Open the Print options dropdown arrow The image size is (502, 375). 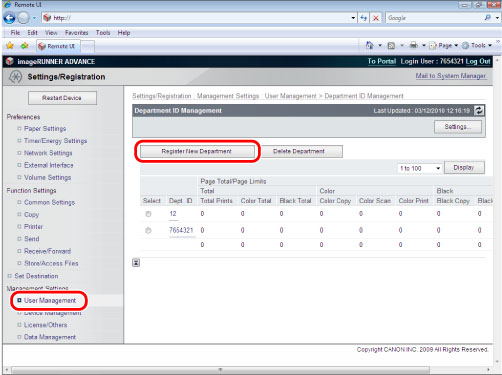pos(424,45)
